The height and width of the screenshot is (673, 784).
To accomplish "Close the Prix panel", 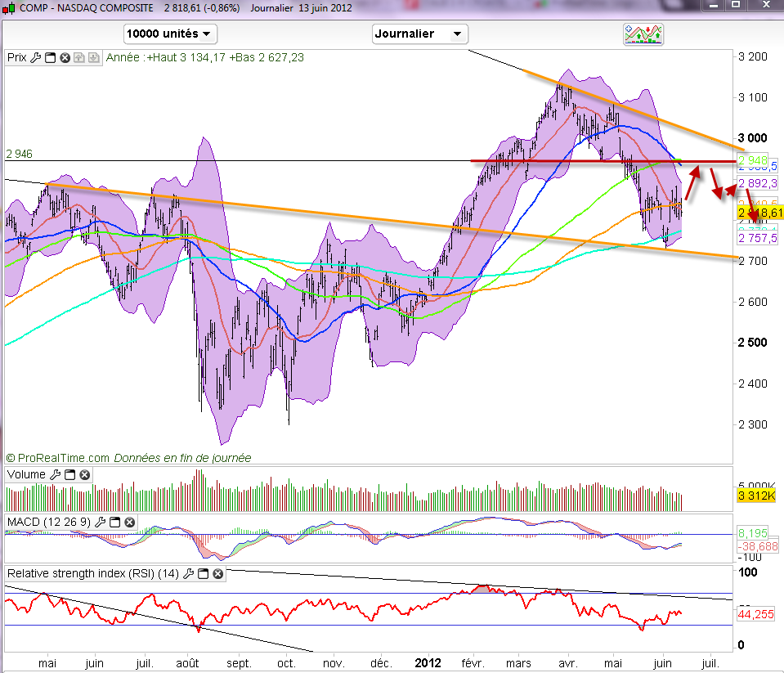I will pyautogui.click(x=65, y=58).
